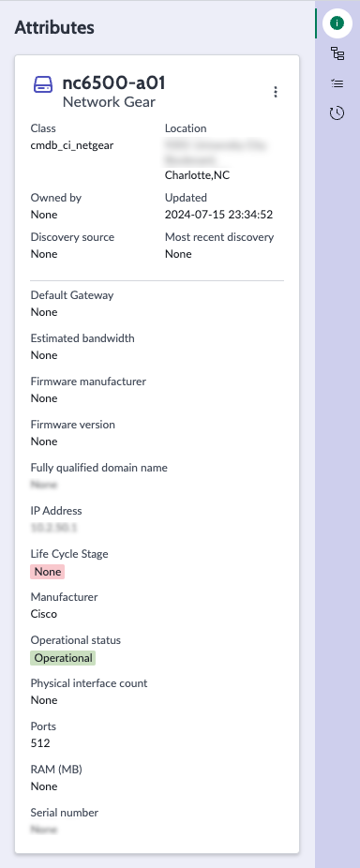Click the Charlotte,NC location text

pos(197,175)
